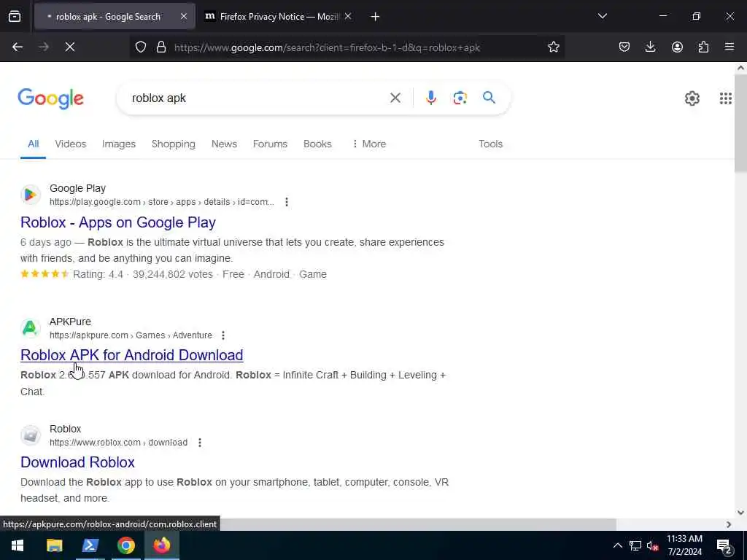Switch to Shopping results tab
747x560 pixels.
coord(174,144)
